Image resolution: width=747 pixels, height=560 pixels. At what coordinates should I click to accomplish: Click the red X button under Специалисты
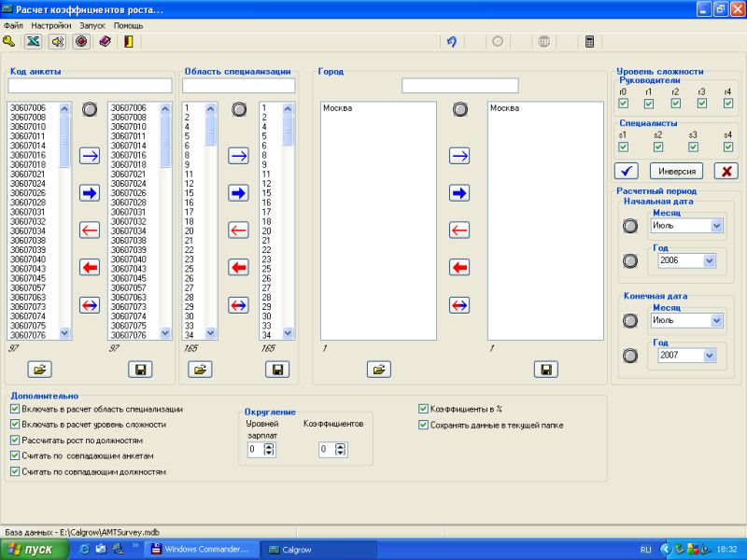click(726, 171)
